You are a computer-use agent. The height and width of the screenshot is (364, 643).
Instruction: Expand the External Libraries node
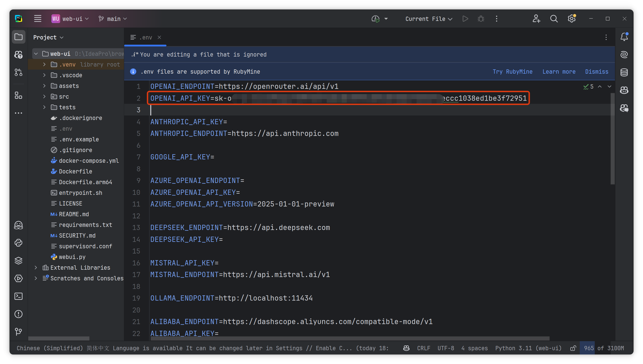click(36, 268)
